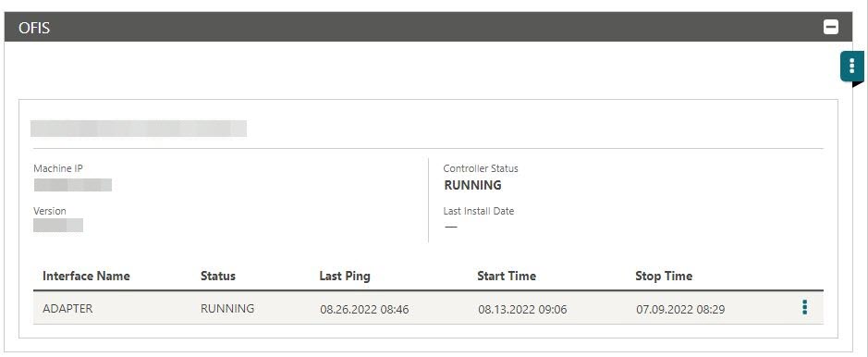Open the teal side actions menu
The image size is (868, 357).
click(x=851, y=67)
